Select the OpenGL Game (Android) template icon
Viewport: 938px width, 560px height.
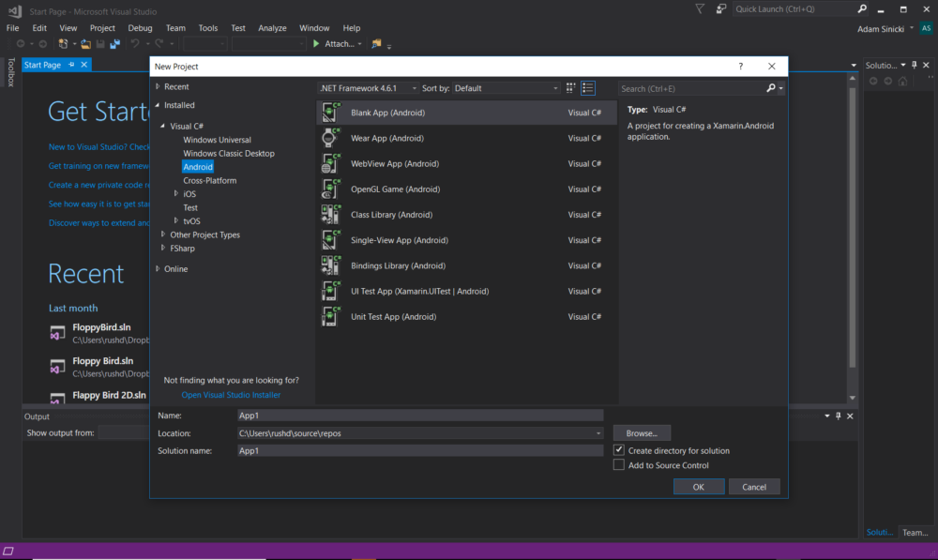(x=331, y=189)
